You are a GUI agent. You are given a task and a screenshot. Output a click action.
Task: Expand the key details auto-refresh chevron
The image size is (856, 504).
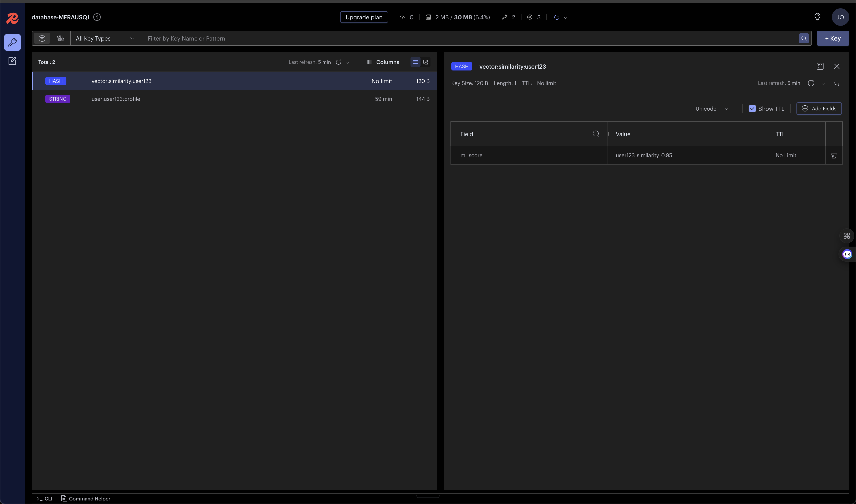point(823,84)
